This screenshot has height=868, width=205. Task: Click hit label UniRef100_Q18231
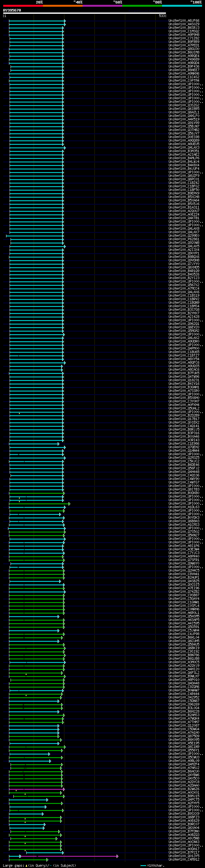pos(184,380)
